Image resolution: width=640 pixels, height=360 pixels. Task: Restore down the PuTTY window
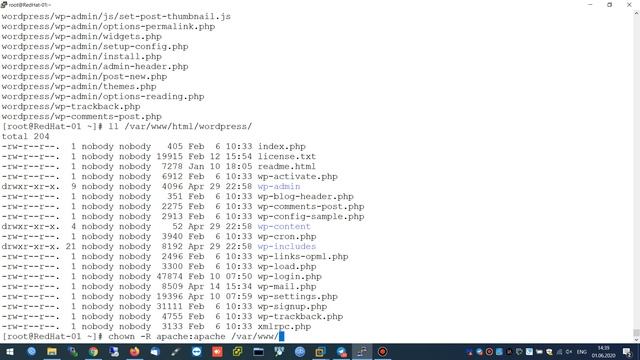(x=609, y=4)
